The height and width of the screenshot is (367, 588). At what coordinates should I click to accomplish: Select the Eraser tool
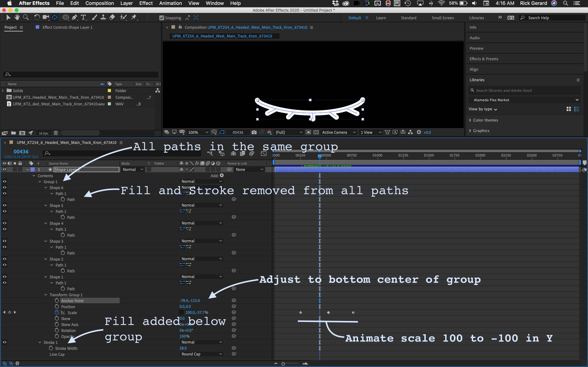click(112, 18)
